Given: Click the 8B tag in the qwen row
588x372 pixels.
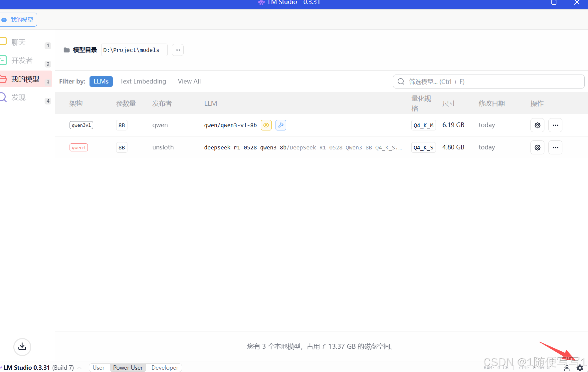Looking at the screenshot, I should click(x=122, y=125).
